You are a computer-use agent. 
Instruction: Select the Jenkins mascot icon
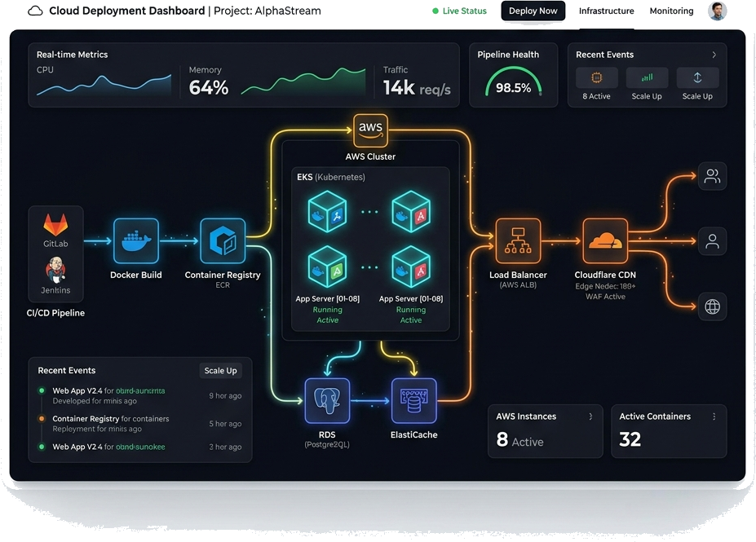click(56, 270)
